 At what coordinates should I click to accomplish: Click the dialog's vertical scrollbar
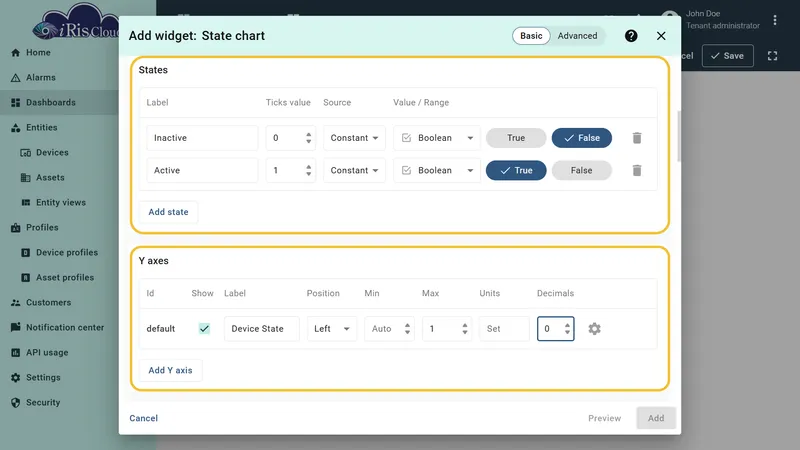coord(679,136)
